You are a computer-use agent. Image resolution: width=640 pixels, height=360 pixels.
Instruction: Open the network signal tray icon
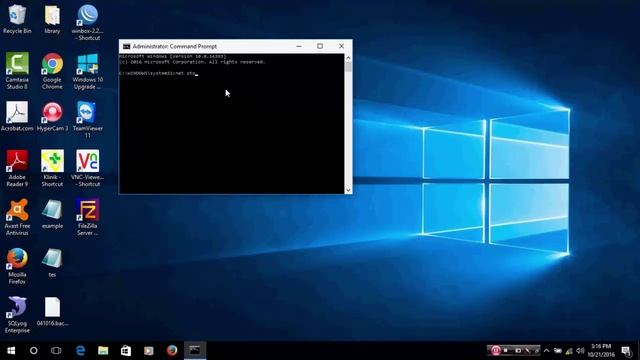pos(569,350)
